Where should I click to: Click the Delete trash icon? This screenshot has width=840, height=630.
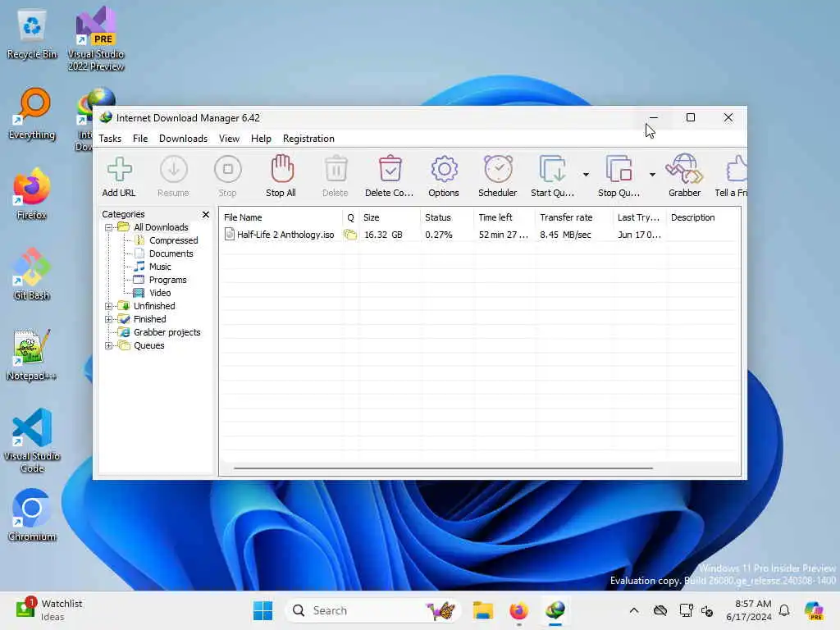point(336,169)
